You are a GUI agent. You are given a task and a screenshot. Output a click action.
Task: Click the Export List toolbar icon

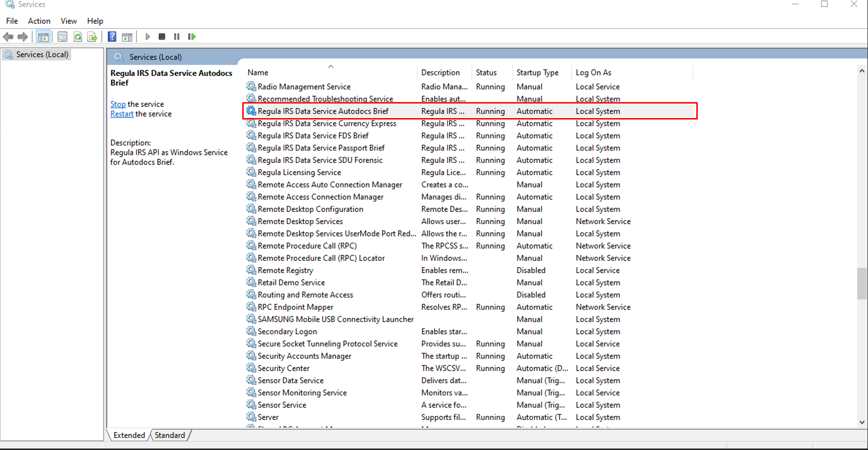[92, 37]
